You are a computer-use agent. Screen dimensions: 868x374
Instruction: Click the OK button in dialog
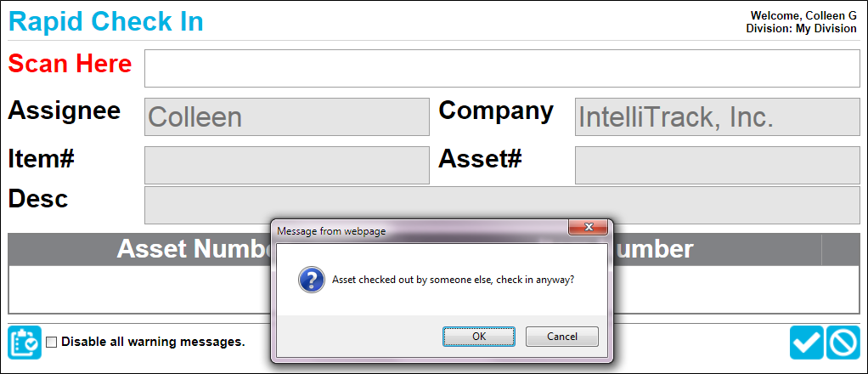point(479,337)
